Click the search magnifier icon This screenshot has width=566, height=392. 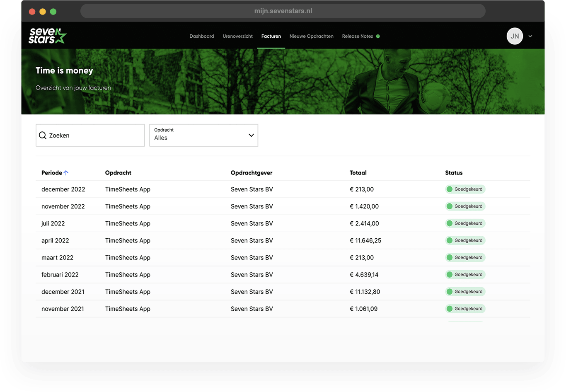pos(42,136)
